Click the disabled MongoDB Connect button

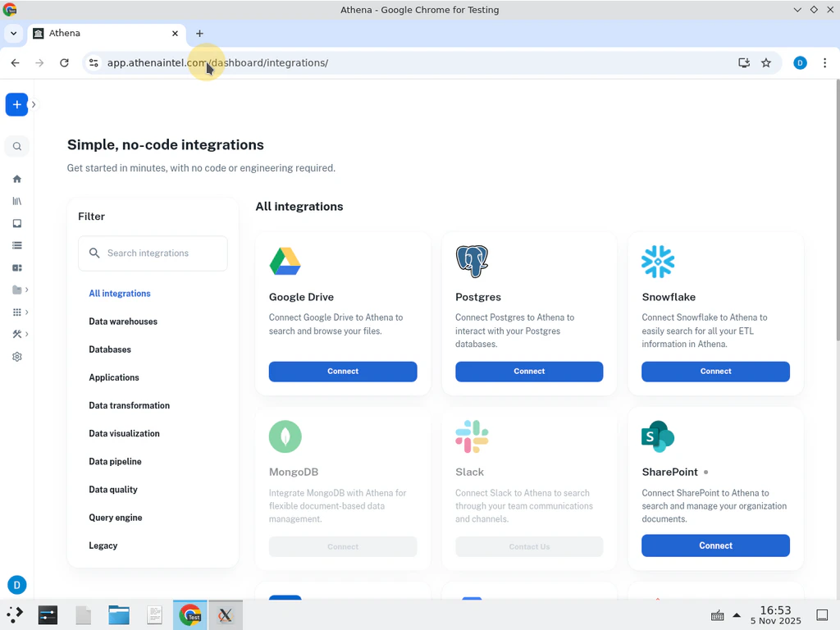click(343, 546)
